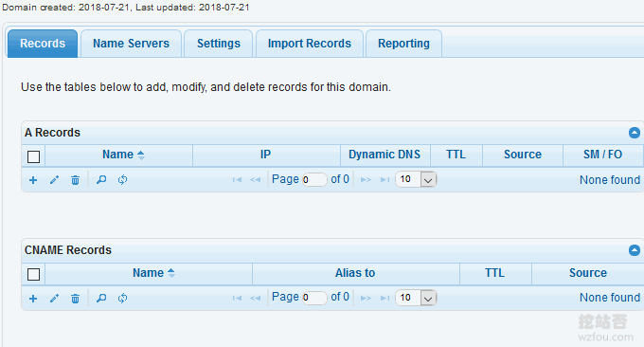Viewport: 644px width, 347px height.
Task: Delete selected CNAME record with trash icon
Action: pyautogui.click(x=75, y=299)
